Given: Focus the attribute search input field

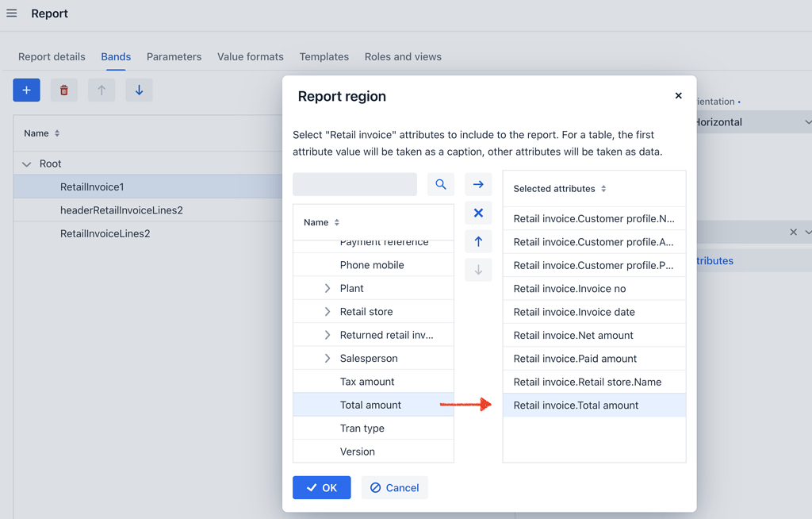Looking at the screenshot, I should (x=354, y=185).
